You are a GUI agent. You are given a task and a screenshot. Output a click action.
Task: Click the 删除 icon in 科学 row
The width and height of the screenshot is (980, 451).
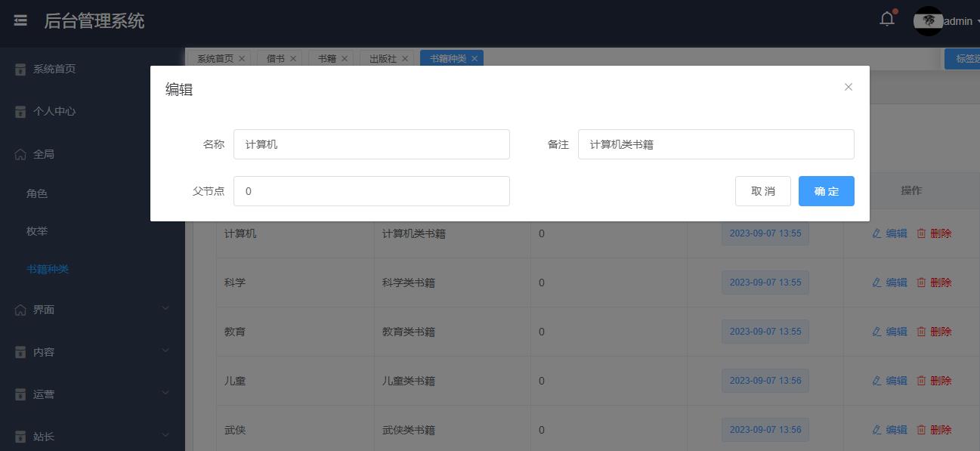921,283
